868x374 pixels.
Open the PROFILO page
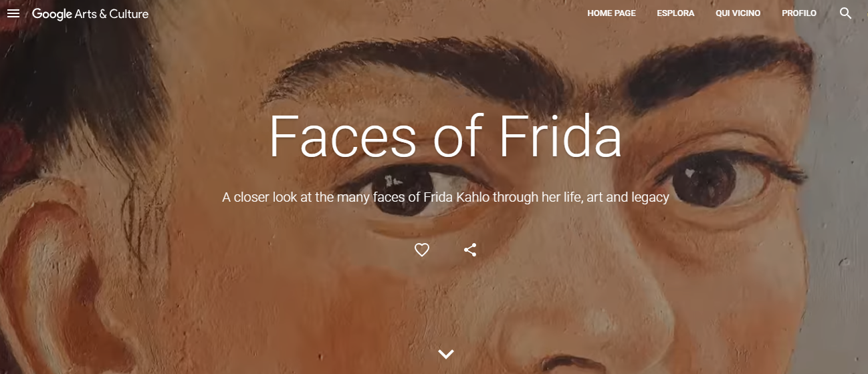798,13
